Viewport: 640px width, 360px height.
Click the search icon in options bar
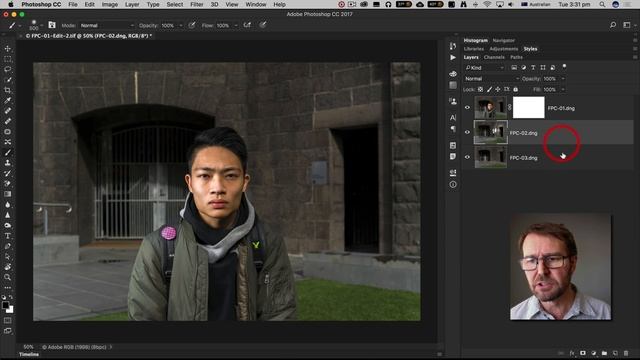(613, 25)
